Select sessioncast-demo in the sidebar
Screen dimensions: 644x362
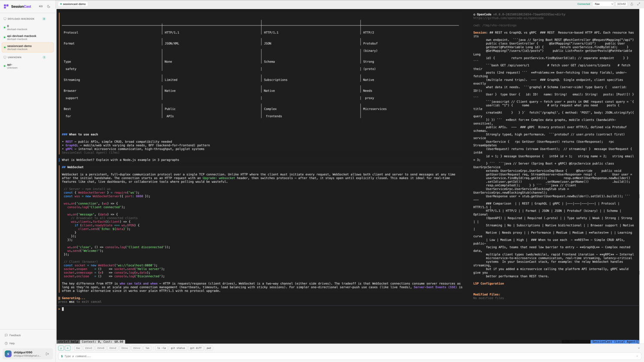tap(28, 47)
